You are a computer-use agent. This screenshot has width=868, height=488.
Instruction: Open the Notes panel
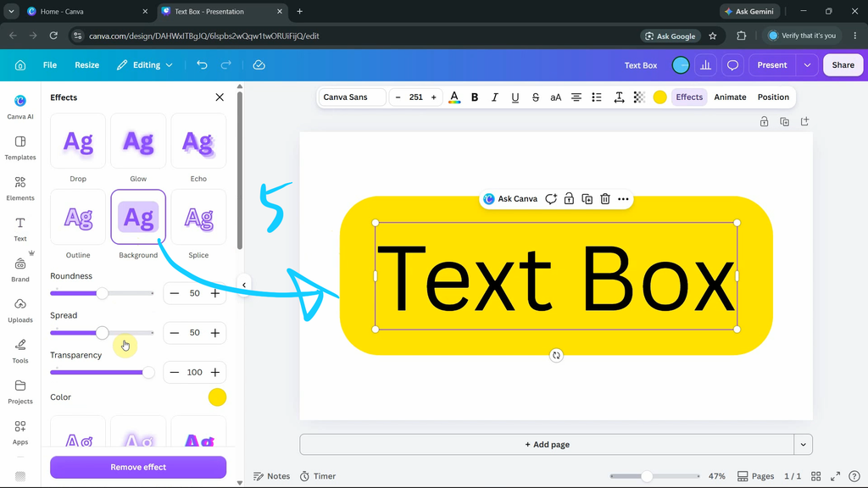272,476
